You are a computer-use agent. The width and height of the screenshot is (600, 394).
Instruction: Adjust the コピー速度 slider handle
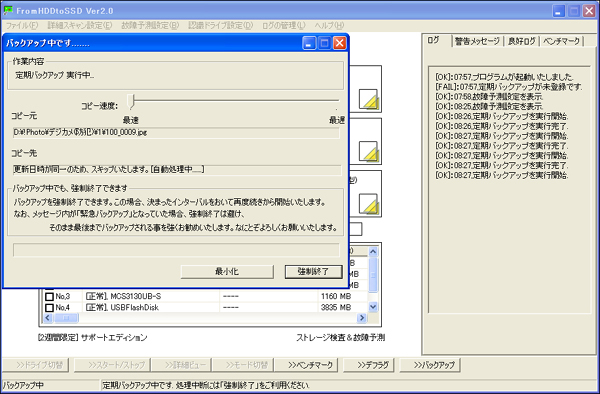coord(132,101)
